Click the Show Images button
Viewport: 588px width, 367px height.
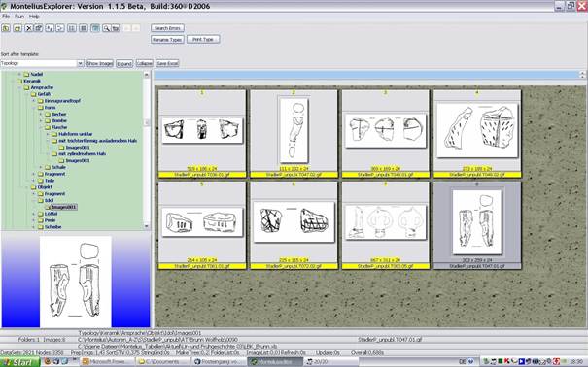click(x=100, y=64)
